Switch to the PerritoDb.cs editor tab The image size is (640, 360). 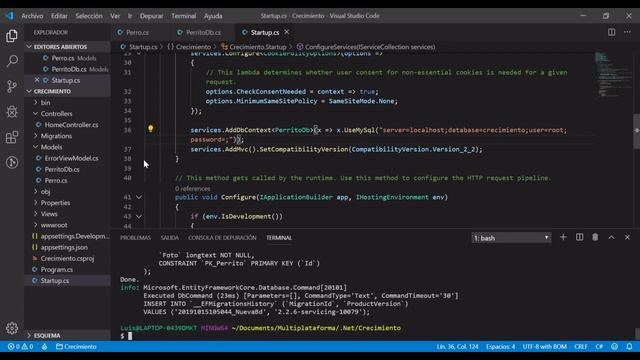(x=203, y=32)
